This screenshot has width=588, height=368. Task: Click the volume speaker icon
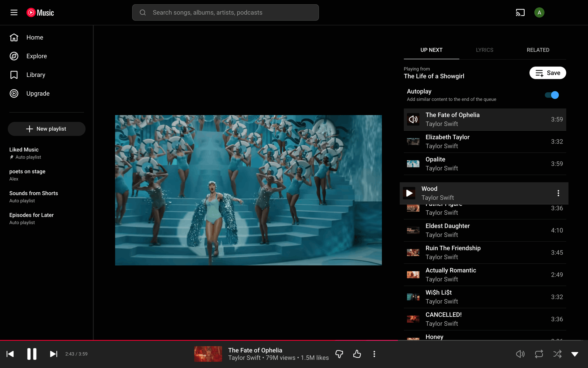click(x=520, y=354)
